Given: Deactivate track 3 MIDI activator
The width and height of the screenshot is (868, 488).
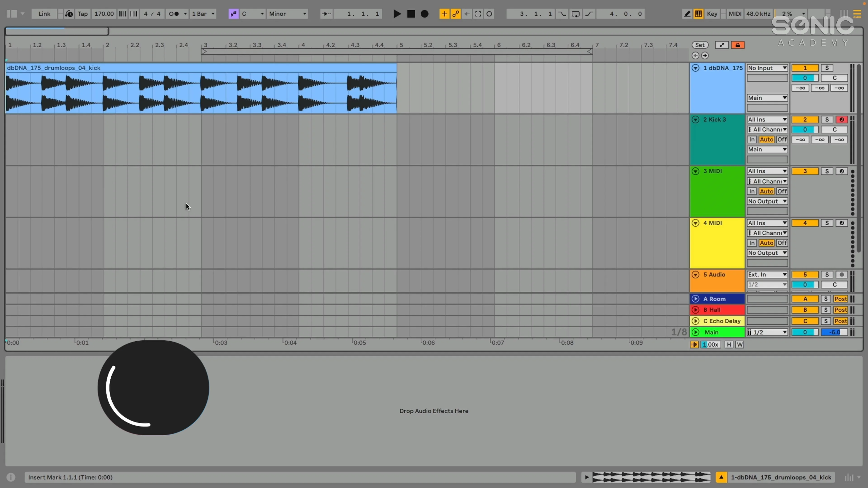Looking at the screenshot, I should coord(805,171).
